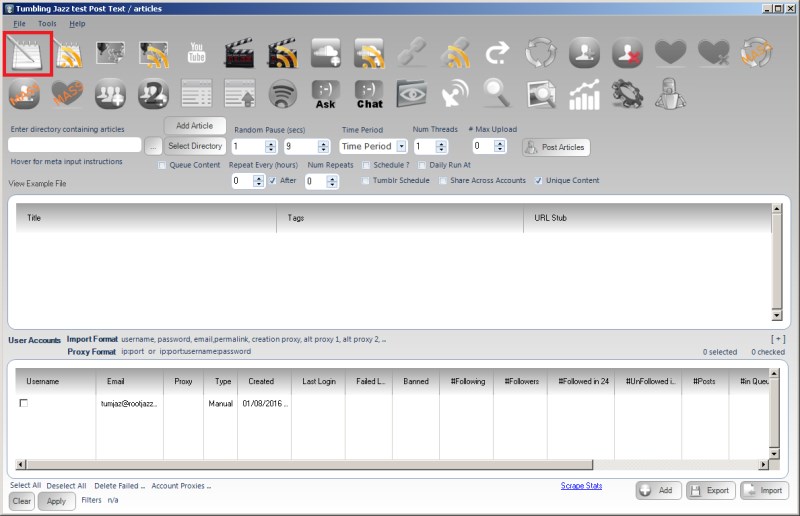Click the Export button
Image resolution: width=800 pixels, height=516 pixels.
pyautogui.click(x=711, y=490)
